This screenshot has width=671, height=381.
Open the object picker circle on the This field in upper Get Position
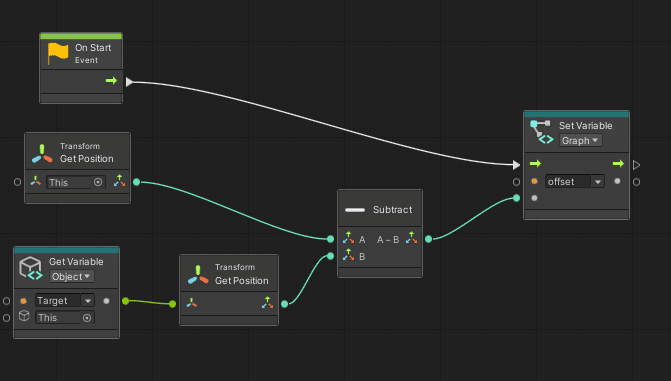tap(98, 182)
